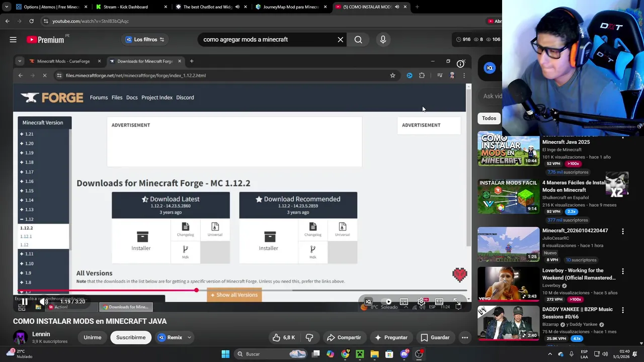Toggle the Los filtros filter chip
Viewport: 644px width, 362px height.
(x=145, y=40)
